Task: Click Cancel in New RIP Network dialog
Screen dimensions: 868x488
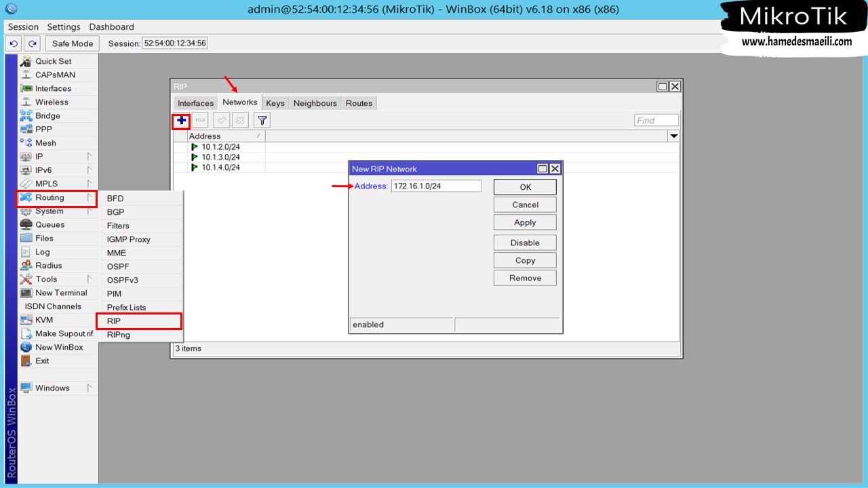Action: [x=525, y=205]
